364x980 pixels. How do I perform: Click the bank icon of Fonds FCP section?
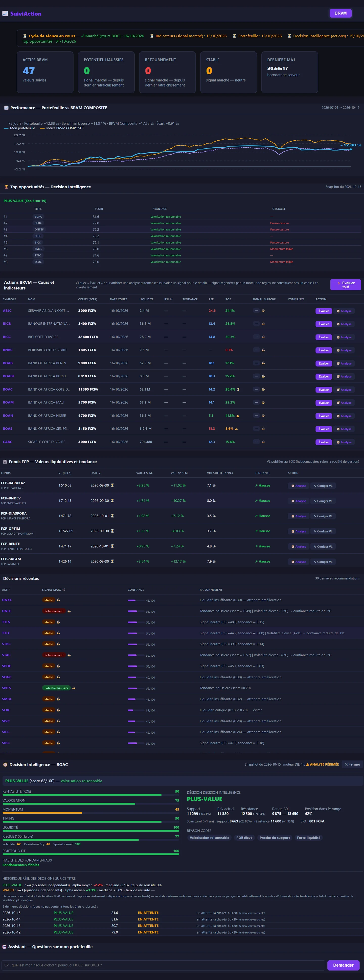pos(5,461)
